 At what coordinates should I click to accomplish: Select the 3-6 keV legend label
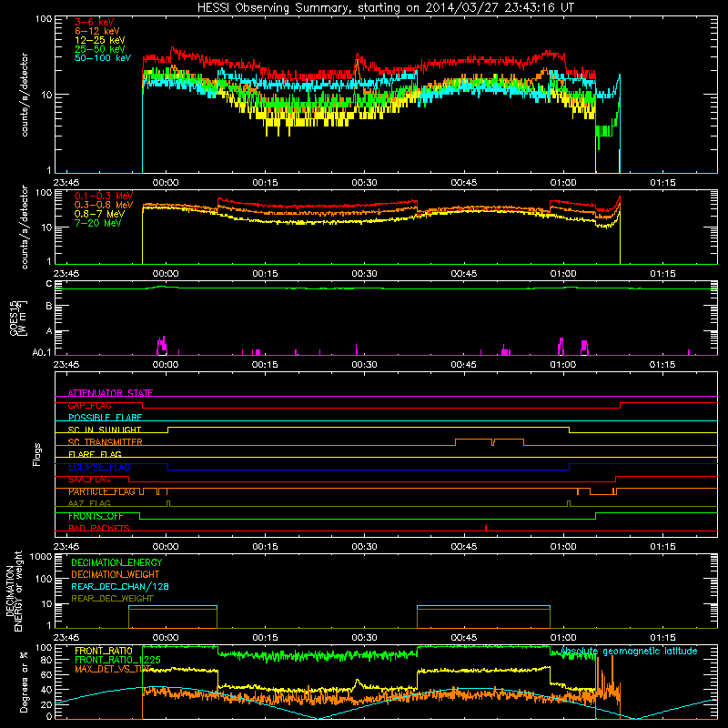[x=94, y=22]
